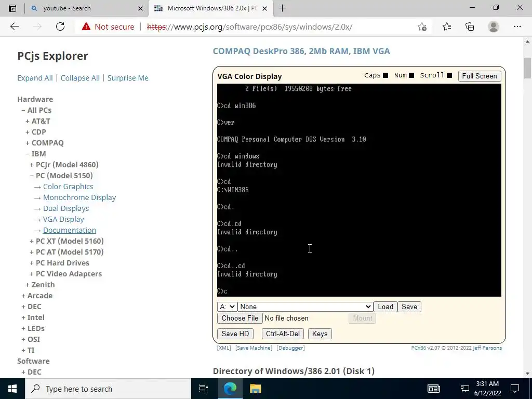
Task: Click the Not secure warning icon
Action: (x=86, y=26)
